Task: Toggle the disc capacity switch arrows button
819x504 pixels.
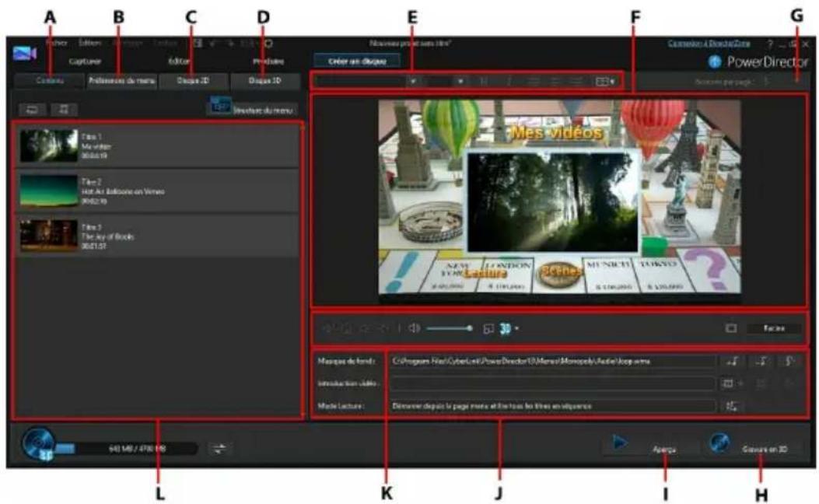Action: 219,448
